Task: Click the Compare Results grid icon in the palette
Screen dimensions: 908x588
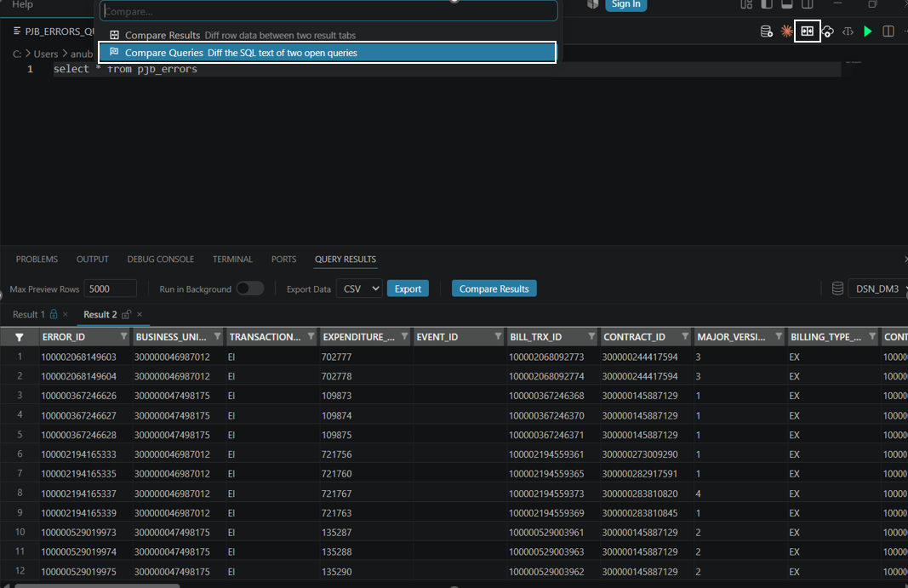Action: pos(115,36)
